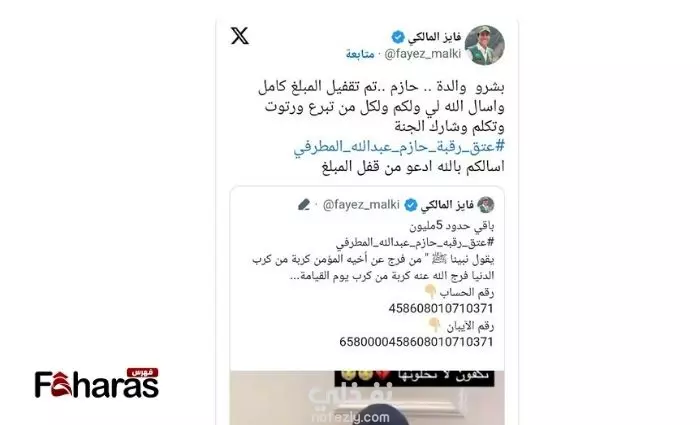The width and height of the screenshot is (700, 425).
Task: Open @fayez_malki handle in quoted tweet
Action: pos(361,205)
